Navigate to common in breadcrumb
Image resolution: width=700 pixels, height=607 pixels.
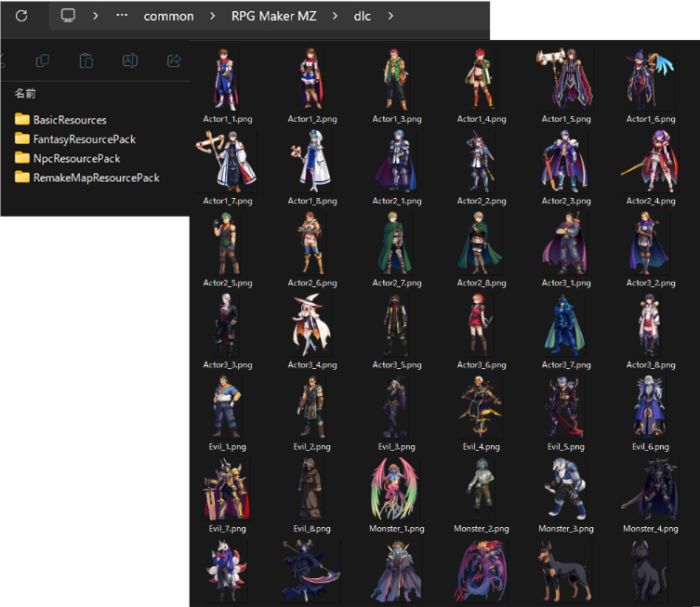[x=168, y=17]
